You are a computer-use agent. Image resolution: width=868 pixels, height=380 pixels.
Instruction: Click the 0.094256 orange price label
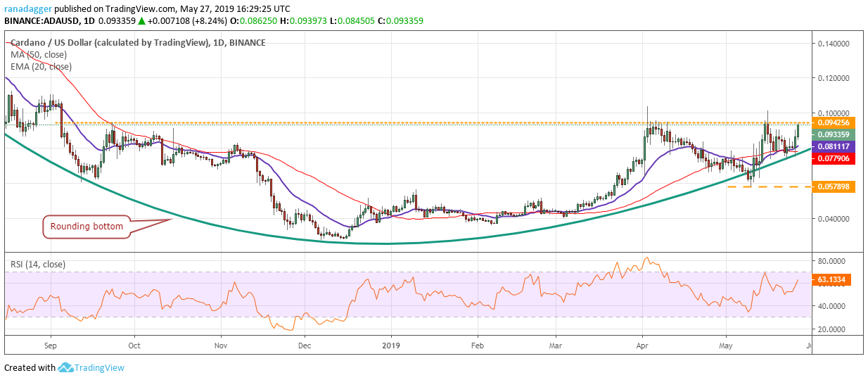(x=834, y=122)
